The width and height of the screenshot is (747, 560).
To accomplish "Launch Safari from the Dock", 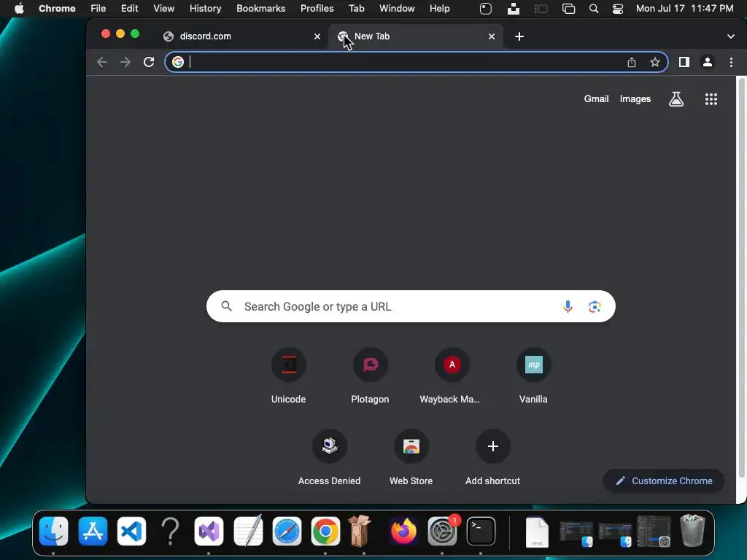I will point(287,531).
